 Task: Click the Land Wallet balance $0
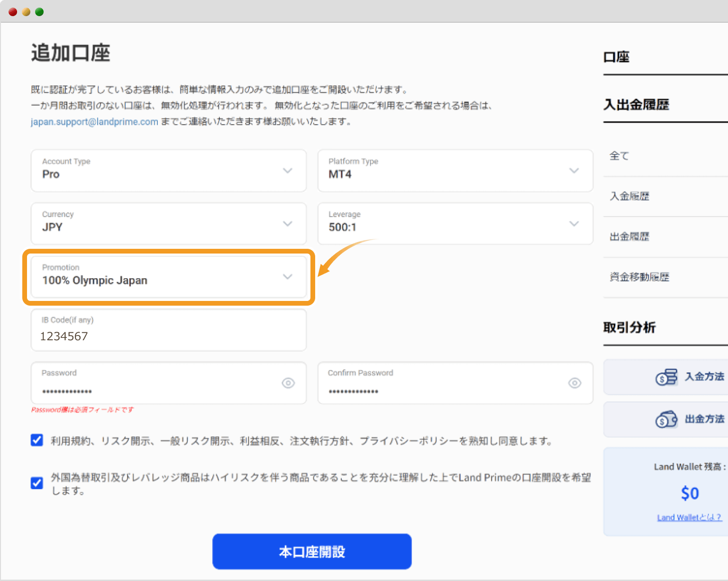pos(690,493)
